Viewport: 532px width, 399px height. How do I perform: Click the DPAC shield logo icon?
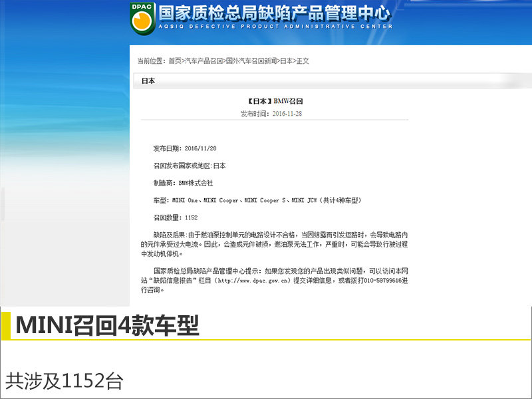[x=142, y=18]
